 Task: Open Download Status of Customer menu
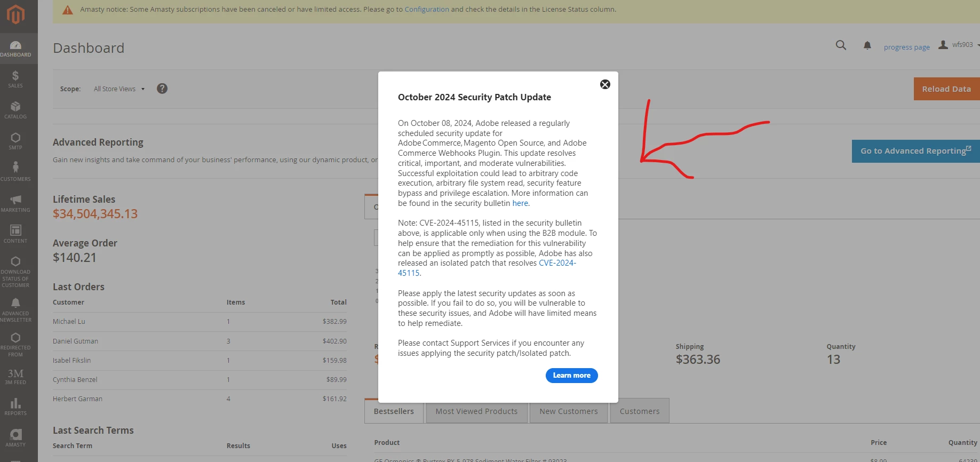coord(15,272)
